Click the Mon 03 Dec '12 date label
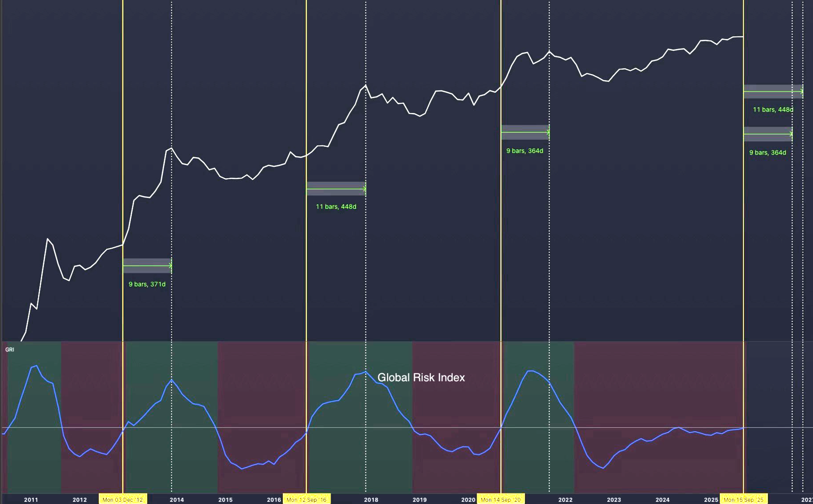 (x=123, y=500)
